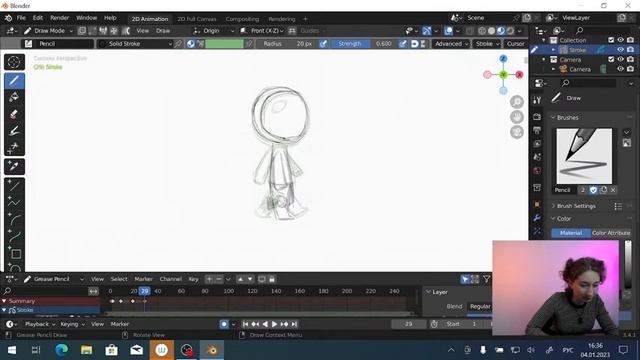Select the Arc tool
Image resolution: width=640 pixels, height=360 pixels.
click(14, 220)
